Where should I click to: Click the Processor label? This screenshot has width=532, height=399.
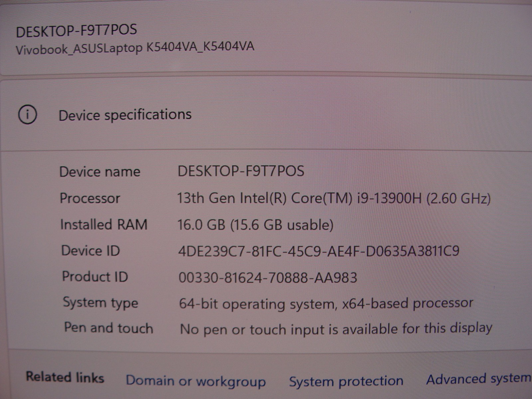click(x=90, y=199)
